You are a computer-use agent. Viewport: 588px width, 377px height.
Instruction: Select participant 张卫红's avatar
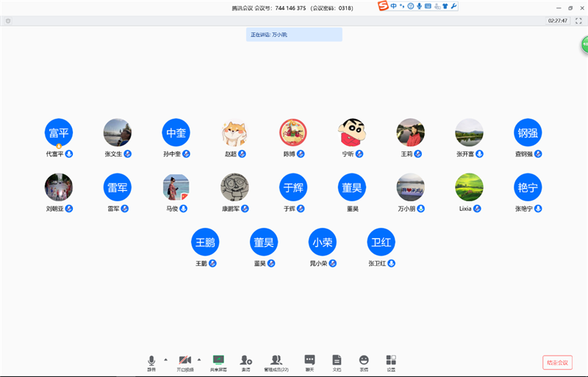pos(381,243)
